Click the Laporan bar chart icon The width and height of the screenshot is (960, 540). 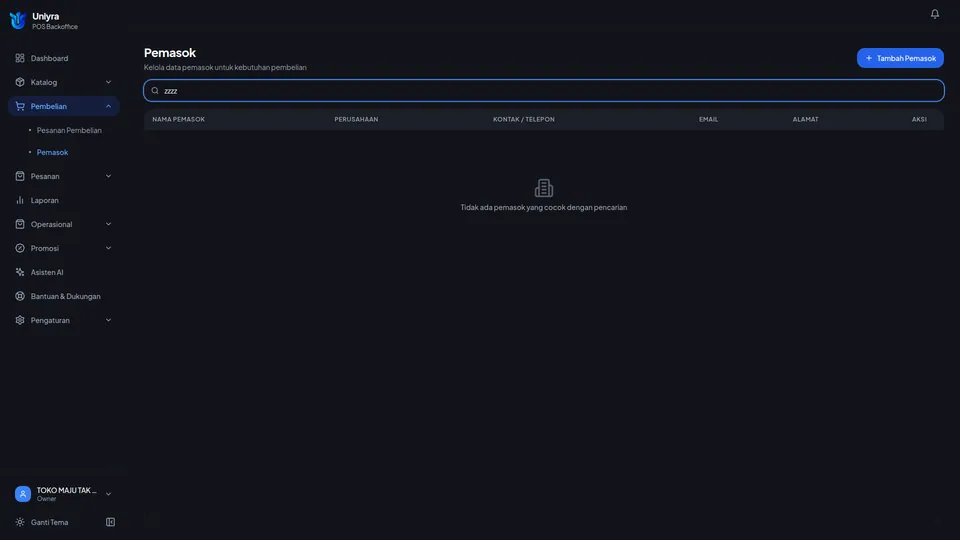point(20,200)
